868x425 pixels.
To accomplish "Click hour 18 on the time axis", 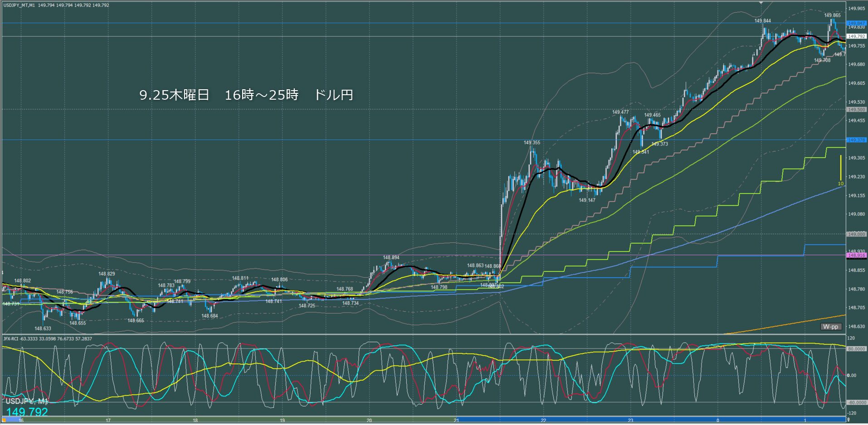I will point(195,420).
